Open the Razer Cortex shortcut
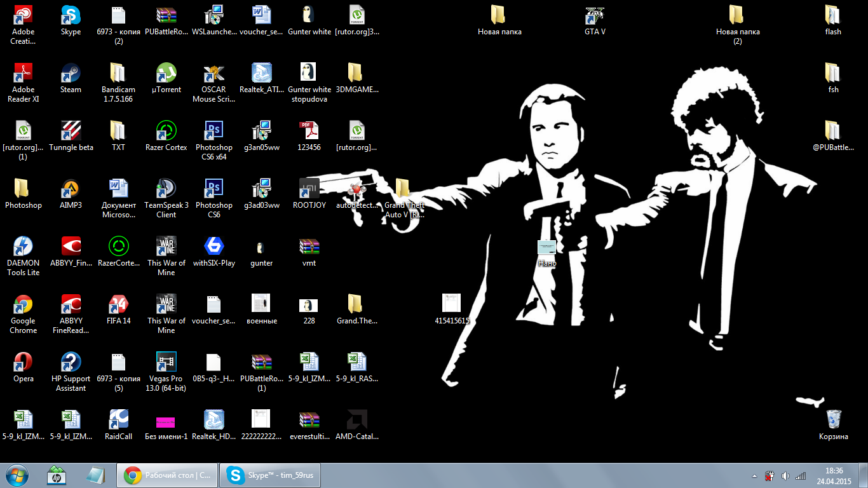 [166, 137]
